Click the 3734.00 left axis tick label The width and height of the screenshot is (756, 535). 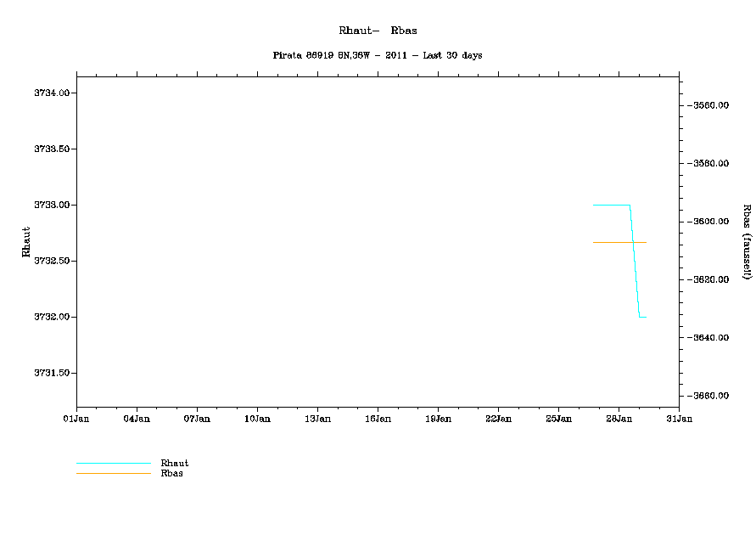pos(51,93)
